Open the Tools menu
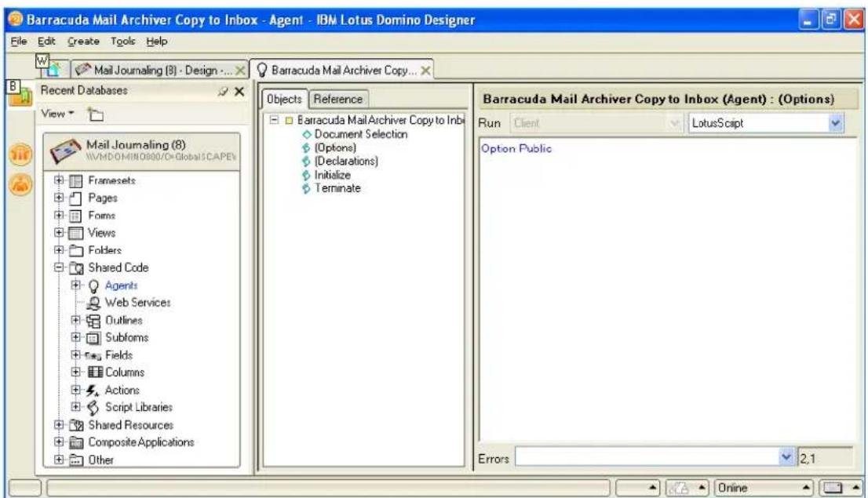 (122, 42)
